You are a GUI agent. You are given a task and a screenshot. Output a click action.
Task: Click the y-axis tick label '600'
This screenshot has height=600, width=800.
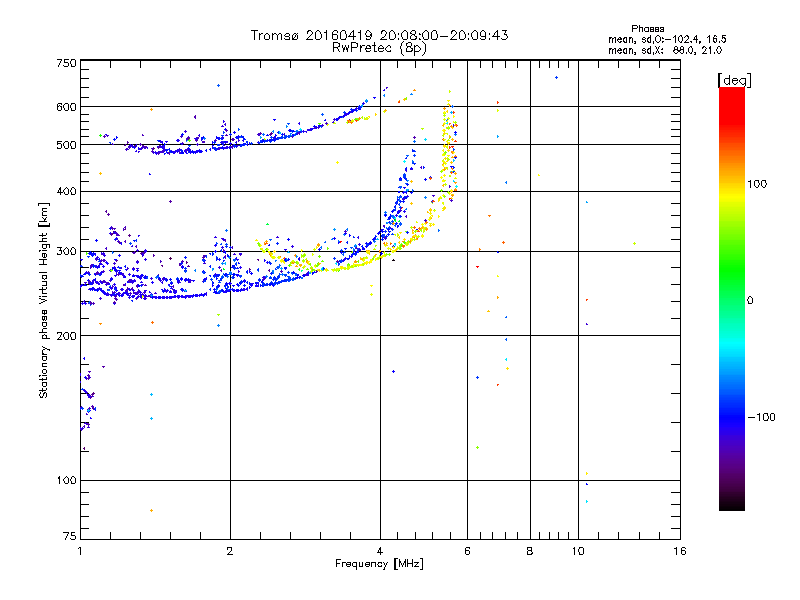point(66,107)
